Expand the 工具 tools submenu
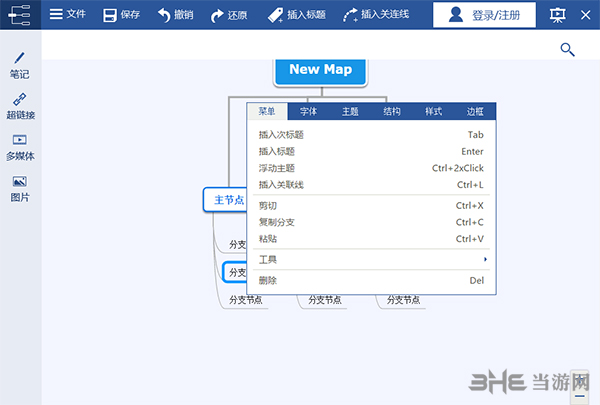The height and width of the screenshot is (405, 600). click(372, 260)
